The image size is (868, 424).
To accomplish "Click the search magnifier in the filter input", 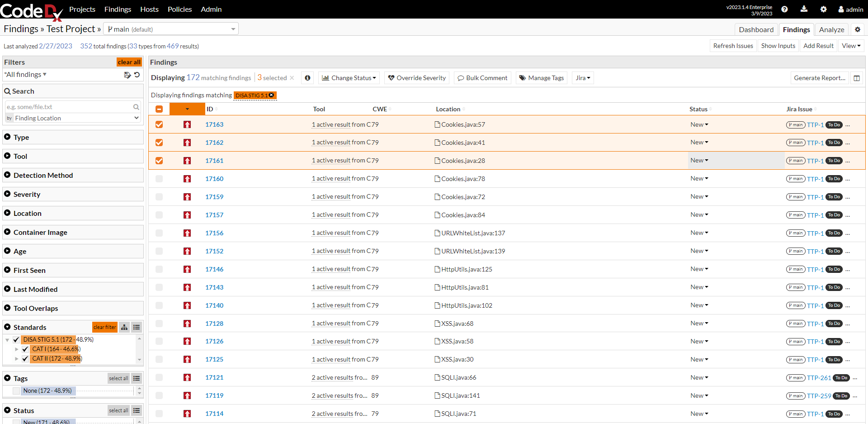I will 136,107.
